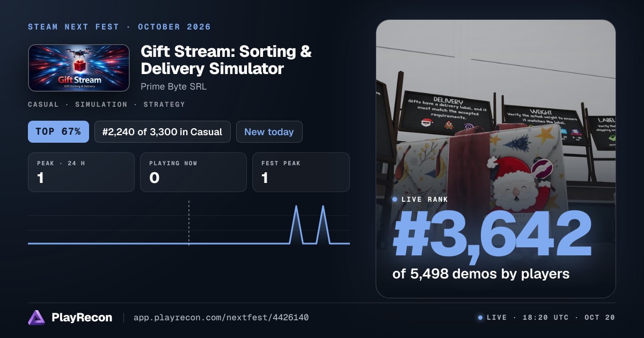
Task: Click the dashed vertical marker on the player chart
Action: click(189, 223)
